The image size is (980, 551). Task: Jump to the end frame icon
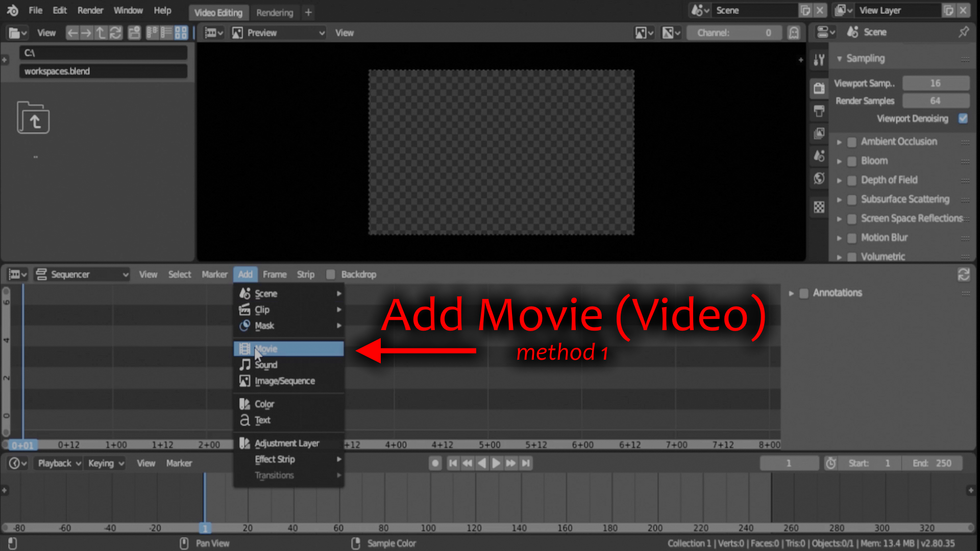pyautogui.click(x=526, y=463)
